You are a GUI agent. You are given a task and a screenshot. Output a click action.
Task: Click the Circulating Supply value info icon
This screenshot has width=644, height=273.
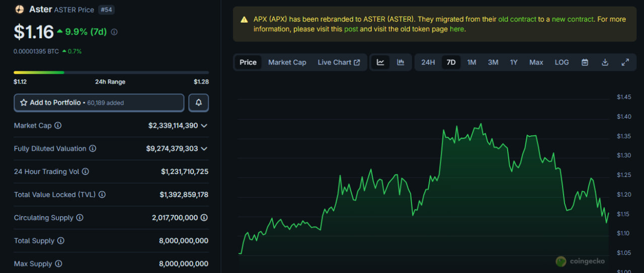204,218
